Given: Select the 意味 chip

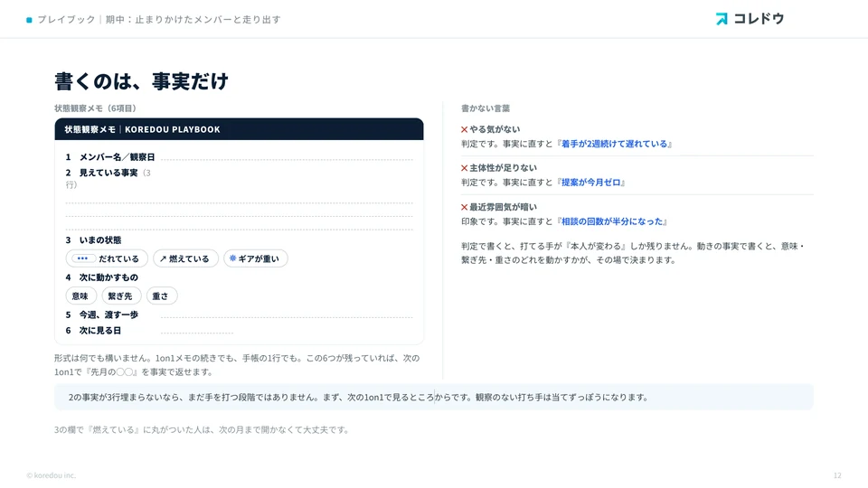Looking at the screenshot, I should pyautogui.click(x=80, y=296).
